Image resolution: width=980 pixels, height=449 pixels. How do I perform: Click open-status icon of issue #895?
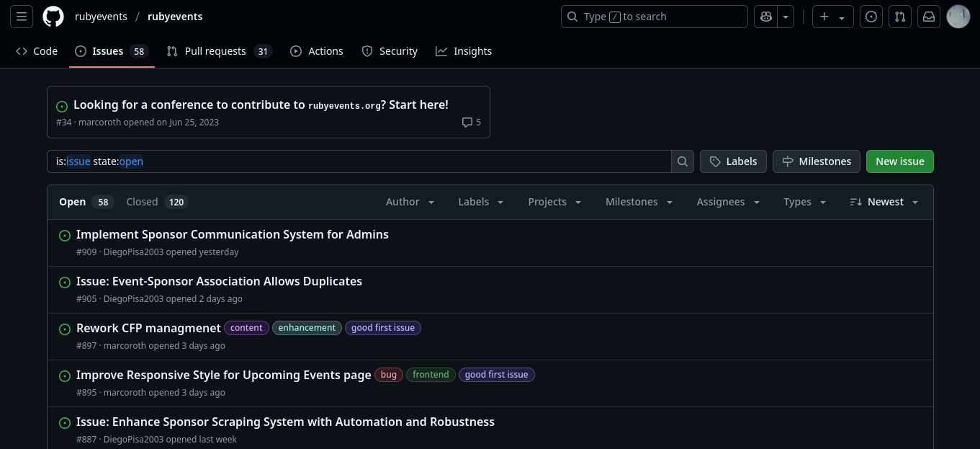65,376
